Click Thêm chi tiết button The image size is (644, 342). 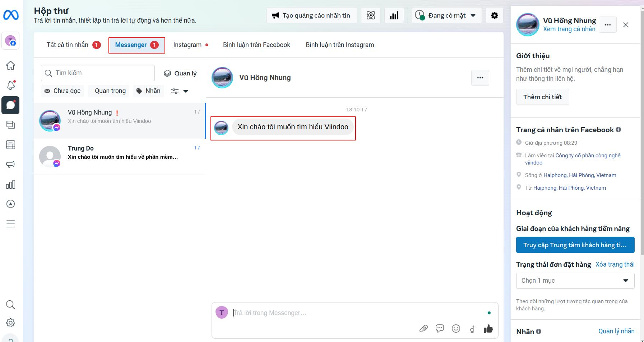tap(542, 97)
